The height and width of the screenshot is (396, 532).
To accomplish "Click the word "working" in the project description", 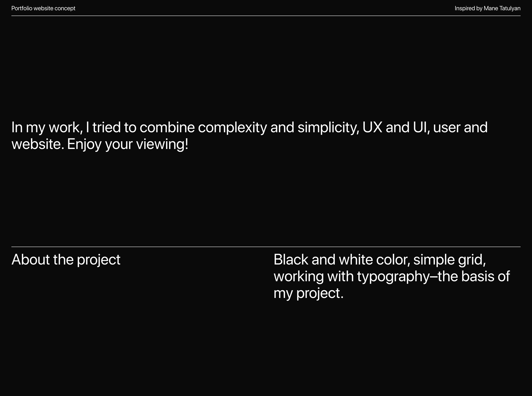I will pyautogui.click(x=299, y=276).
